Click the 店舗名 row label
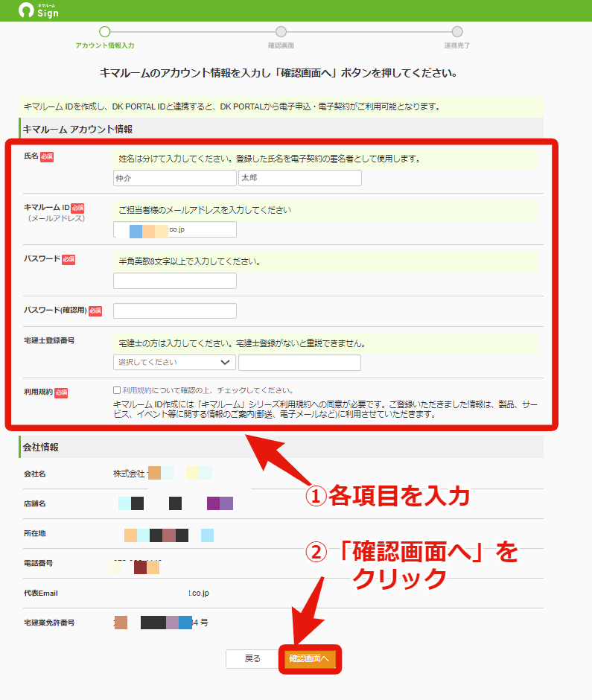 [x=35, y=503]
